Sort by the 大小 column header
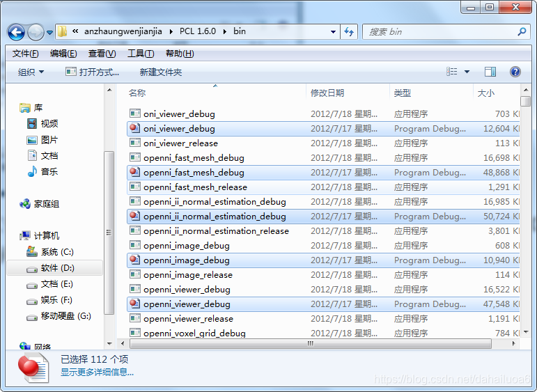 coord(486,93)
